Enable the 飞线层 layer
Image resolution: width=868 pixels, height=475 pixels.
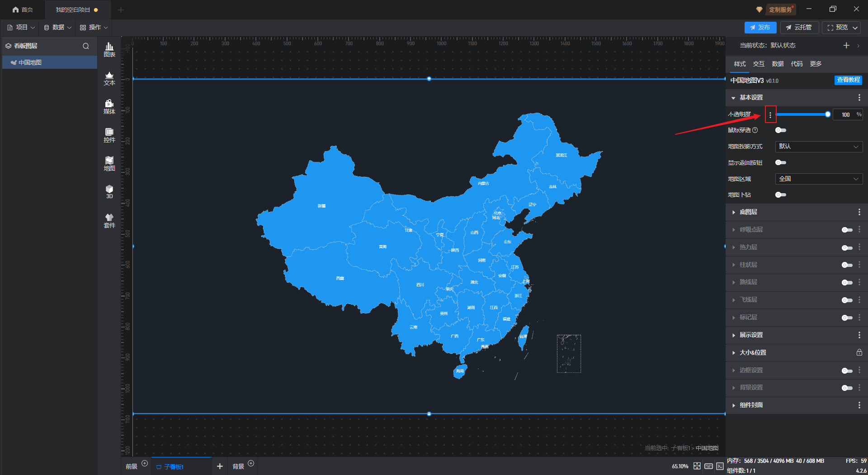pyautogui.click(x=847, y=300)
